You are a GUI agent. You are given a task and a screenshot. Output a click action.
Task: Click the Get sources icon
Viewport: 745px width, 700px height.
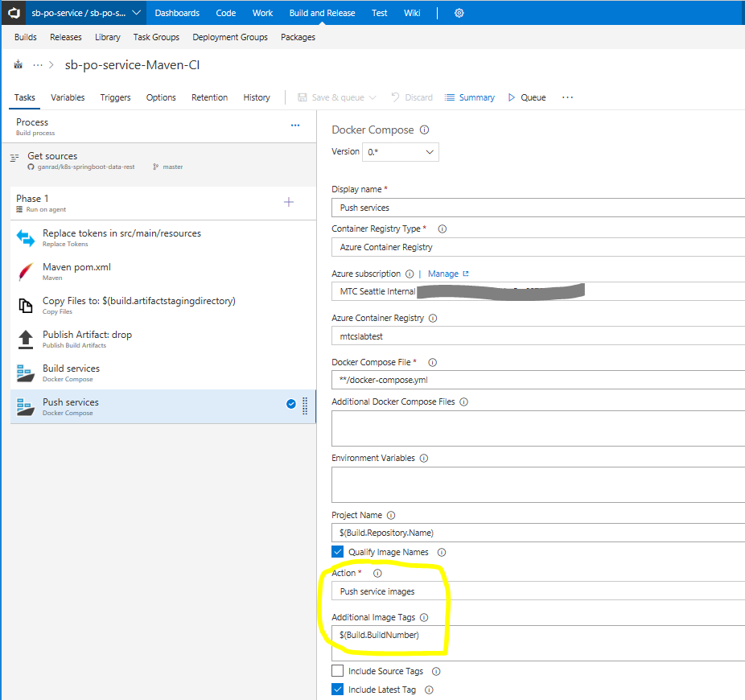coord(14,157)
